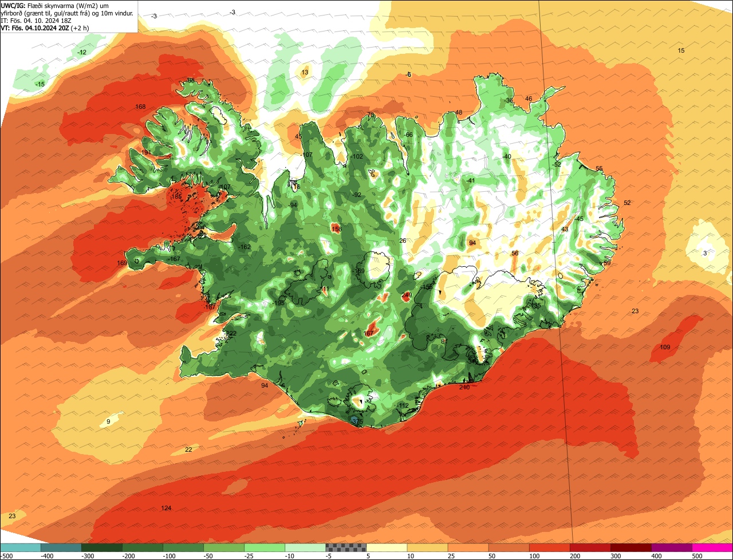Select the inland value 26

403,240
